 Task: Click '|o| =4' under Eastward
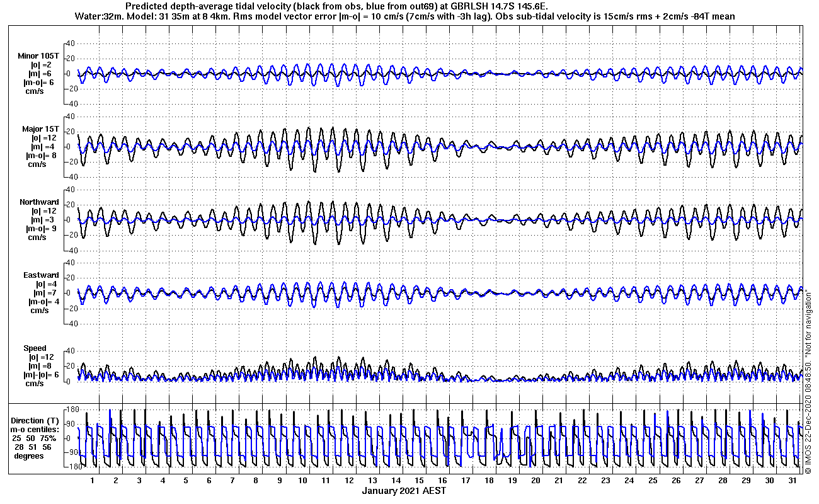click(x=46, y=284)
